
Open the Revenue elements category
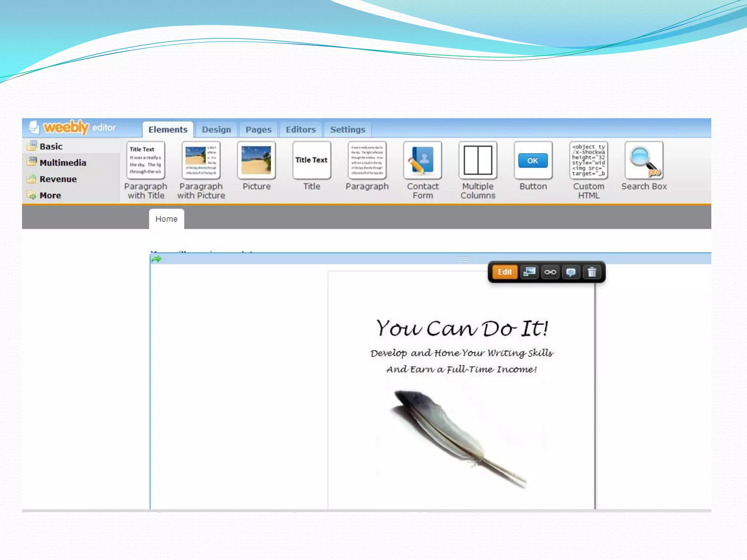point(58,179)
